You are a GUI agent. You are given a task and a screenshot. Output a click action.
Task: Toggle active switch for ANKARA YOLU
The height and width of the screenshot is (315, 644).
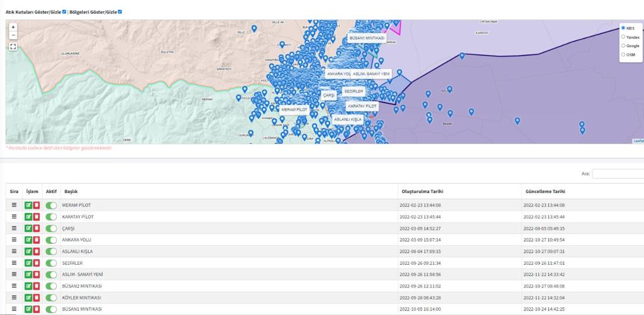[51, 240]
